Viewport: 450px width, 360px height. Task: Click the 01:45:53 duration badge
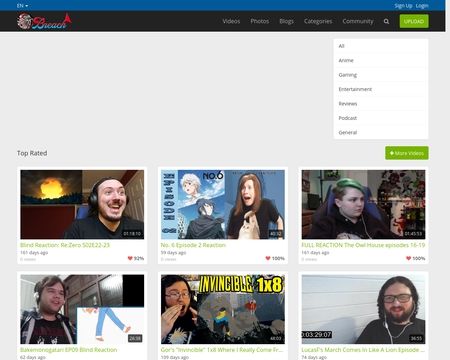(x=413, y=234)
